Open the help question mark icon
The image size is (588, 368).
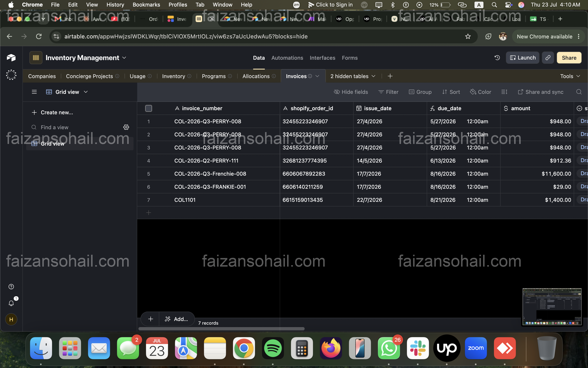11,286
